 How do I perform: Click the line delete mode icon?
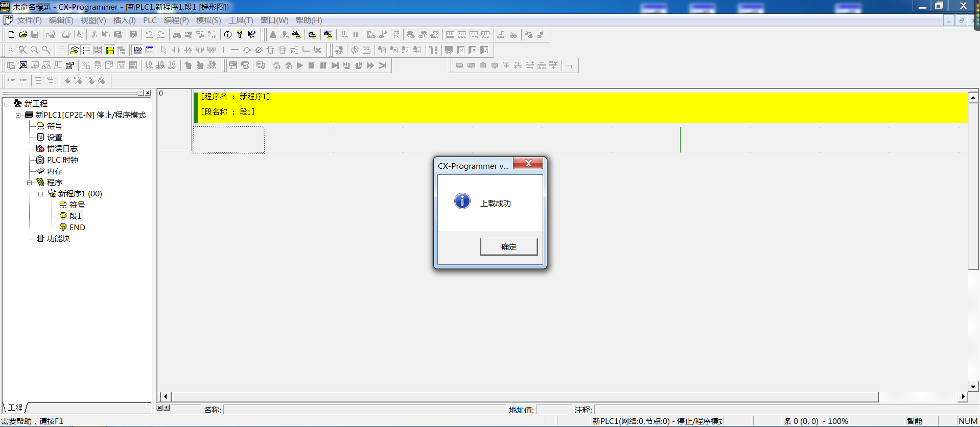[318, 50]
